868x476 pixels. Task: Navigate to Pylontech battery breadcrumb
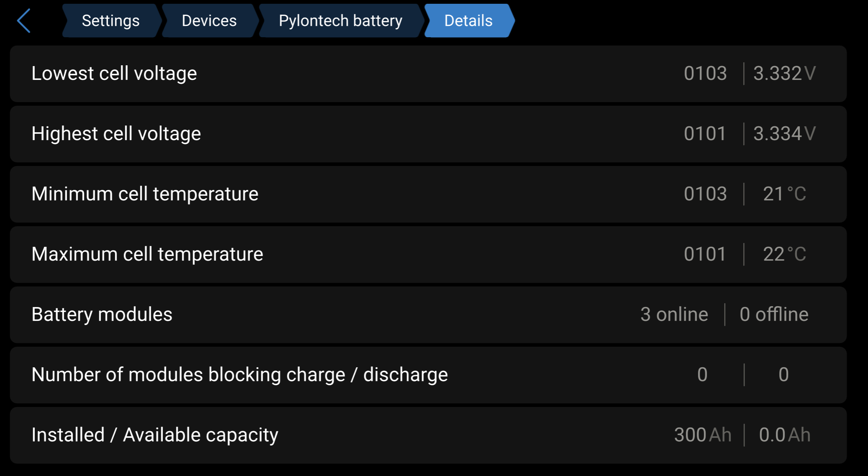click(340, 20)
